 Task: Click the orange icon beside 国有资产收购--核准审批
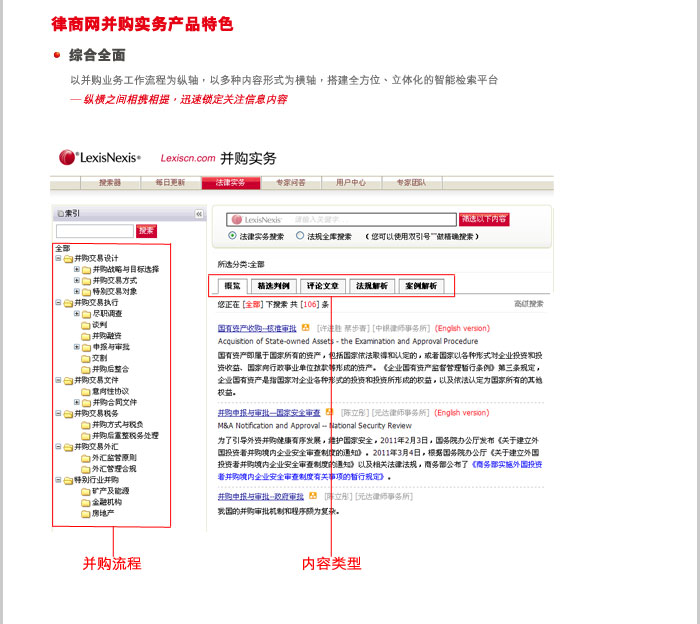pos(305,328)
